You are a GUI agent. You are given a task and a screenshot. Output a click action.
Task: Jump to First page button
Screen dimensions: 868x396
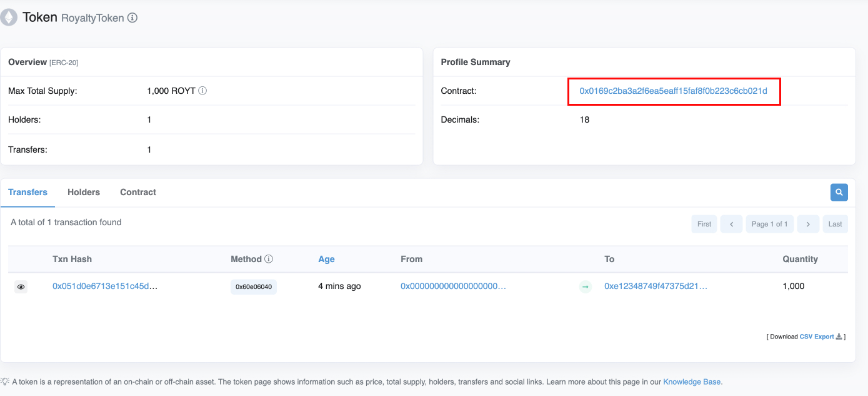pyautogui.click(x=704, y=224)
